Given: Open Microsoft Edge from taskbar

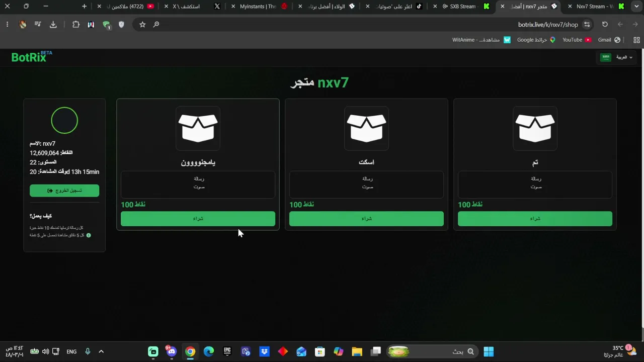Looking at the screenshot, I should tap(209, 351).
